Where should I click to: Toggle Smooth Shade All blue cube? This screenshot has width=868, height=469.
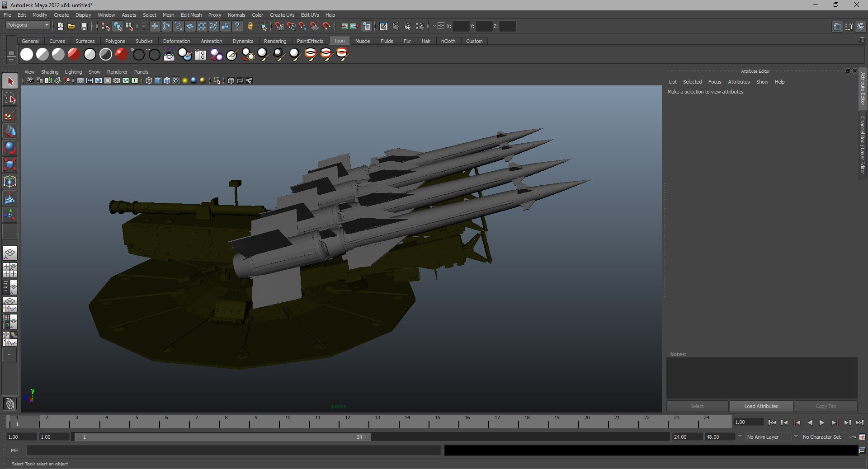pyautogui.click(x=158, y=81)
